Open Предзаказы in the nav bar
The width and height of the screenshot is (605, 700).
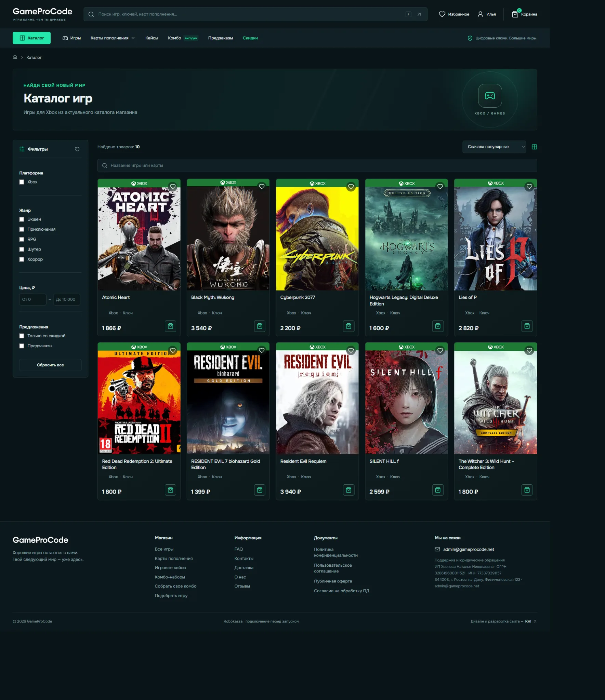(221, 38)
